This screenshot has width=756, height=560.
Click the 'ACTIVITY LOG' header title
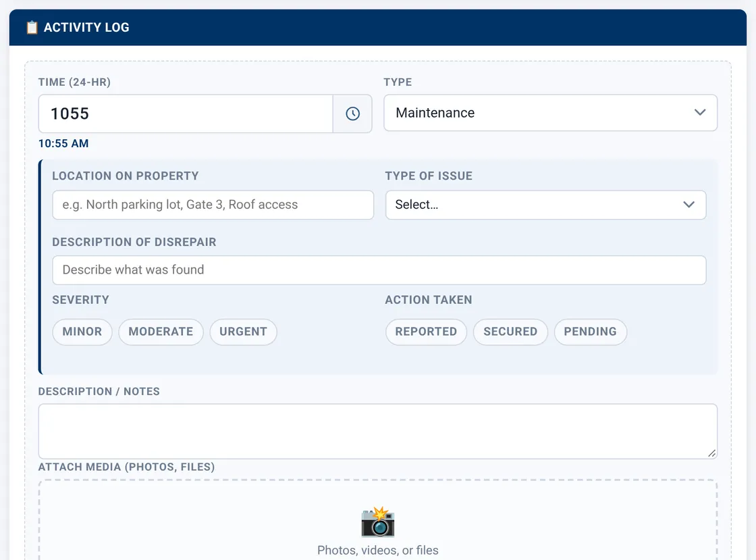87,28
